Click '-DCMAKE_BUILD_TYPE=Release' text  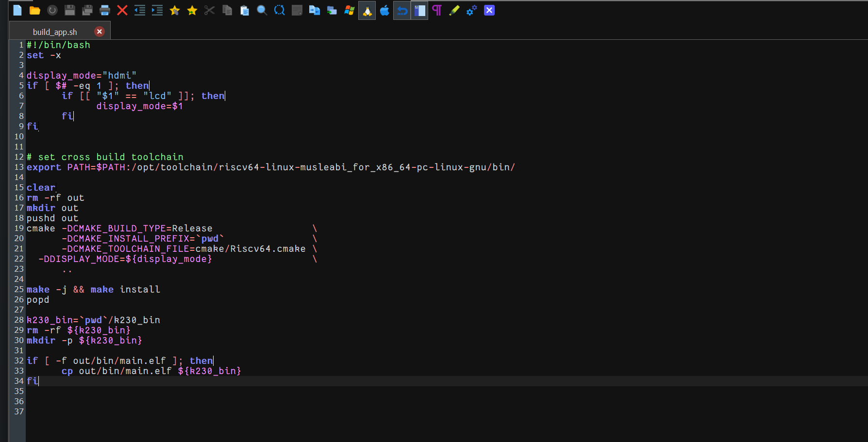point(137,228)
